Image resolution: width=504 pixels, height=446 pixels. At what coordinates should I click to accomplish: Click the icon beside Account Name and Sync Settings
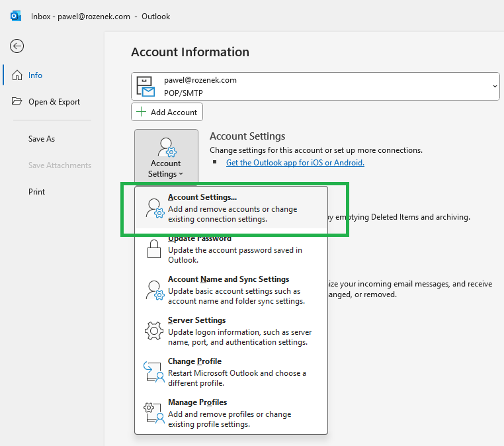(155, 290)
